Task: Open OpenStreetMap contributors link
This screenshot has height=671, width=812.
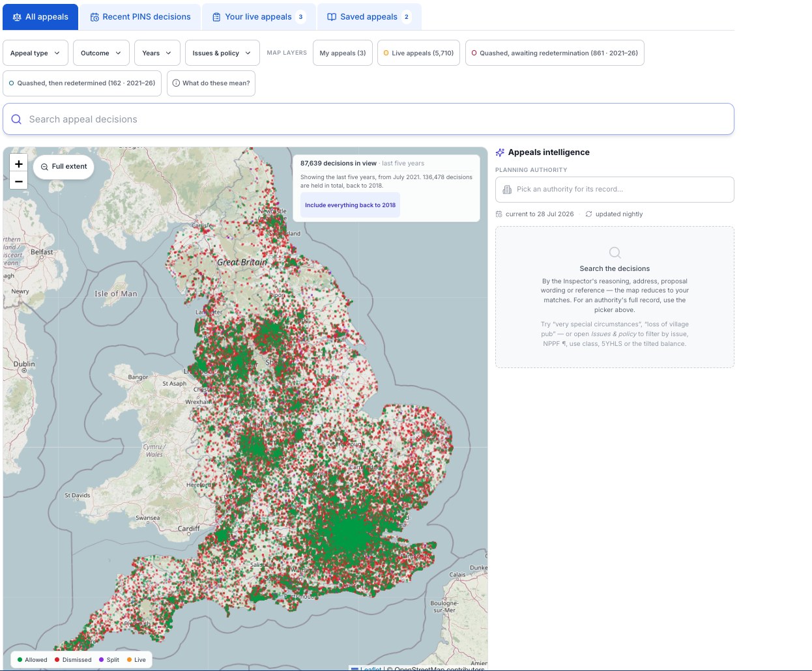Action: pos(439,668)
